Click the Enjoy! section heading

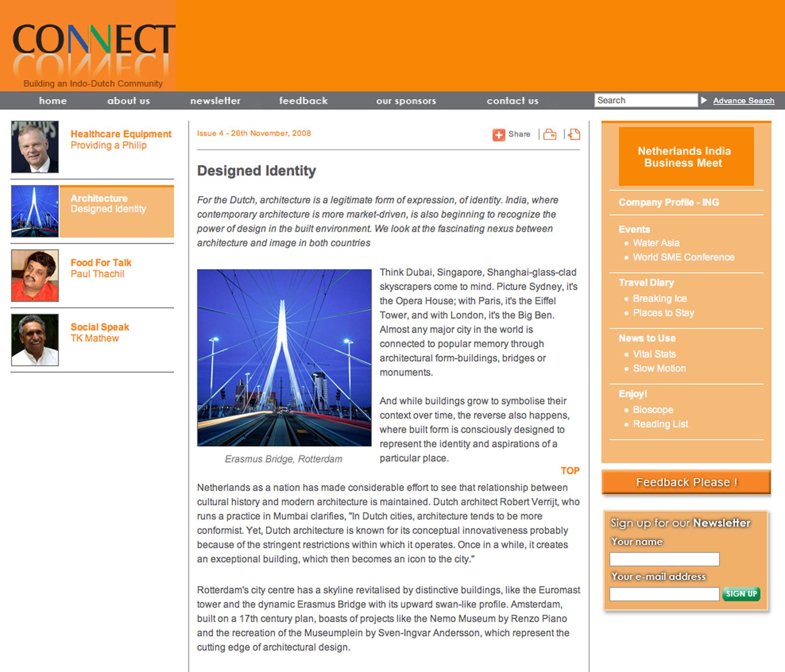(x=632, y=394)
